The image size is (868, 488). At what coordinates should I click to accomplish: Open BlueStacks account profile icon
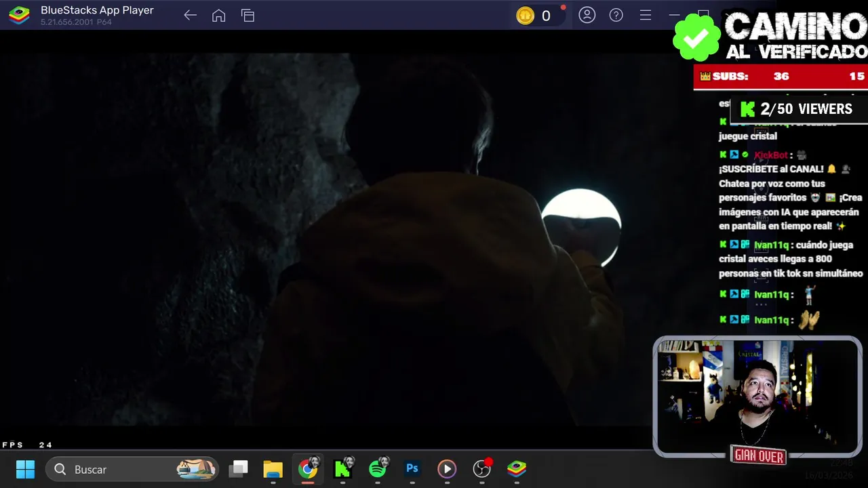point(587,15)
